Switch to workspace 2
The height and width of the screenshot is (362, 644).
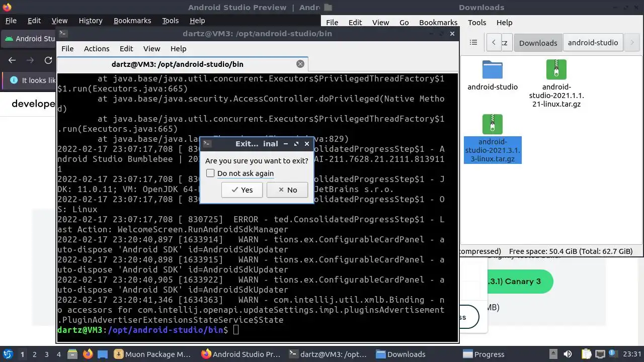[x=34, y=354]
